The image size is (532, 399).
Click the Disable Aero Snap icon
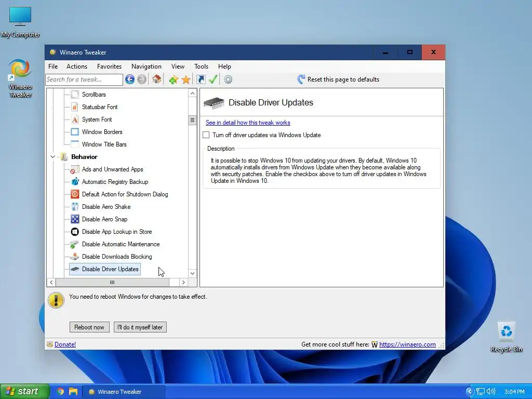[75, 219]
